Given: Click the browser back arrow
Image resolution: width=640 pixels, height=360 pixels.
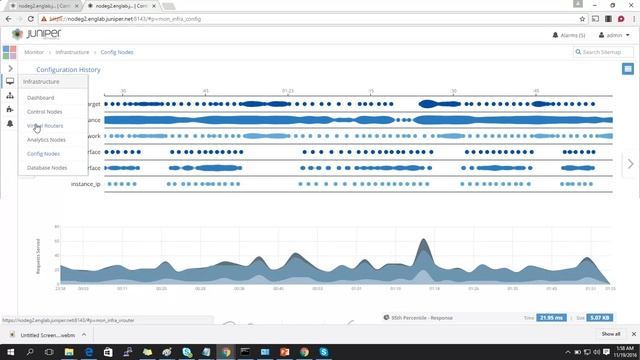Looking at the screenshot, I should tap(9, 19).
